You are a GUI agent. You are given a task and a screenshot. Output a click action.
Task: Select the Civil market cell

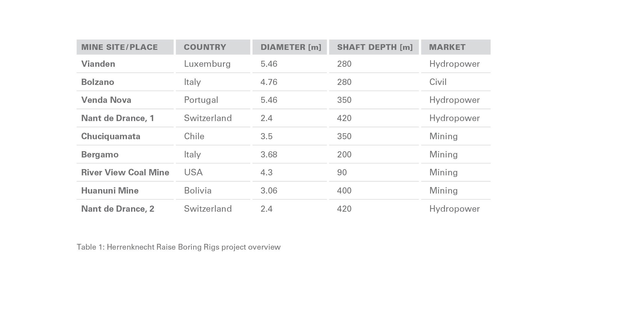coord(438,82)
